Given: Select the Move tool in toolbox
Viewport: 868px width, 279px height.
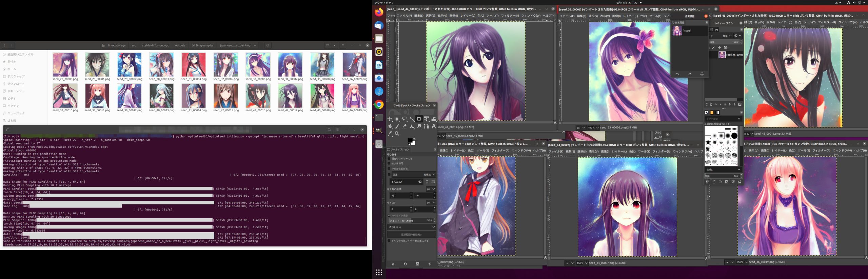Looking at the screenshot, I should [390, 119].
